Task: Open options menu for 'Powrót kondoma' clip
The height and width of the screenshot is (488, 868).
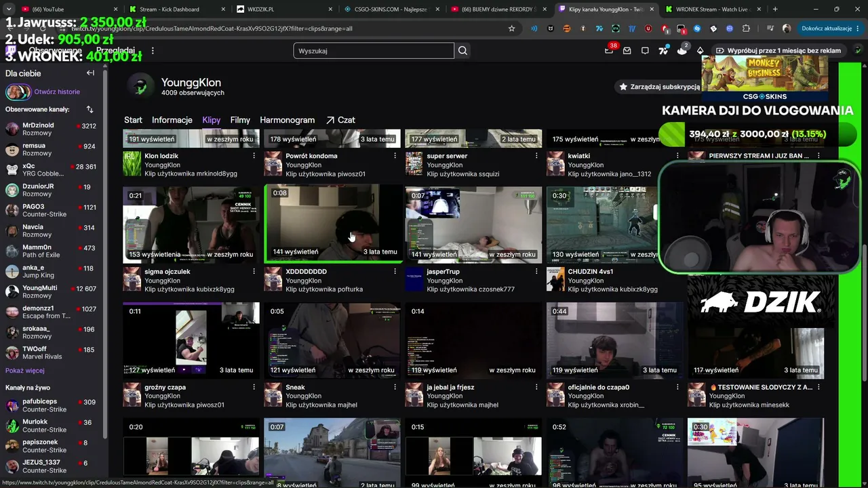Action: pyautogui.click(x=395, y=156)
